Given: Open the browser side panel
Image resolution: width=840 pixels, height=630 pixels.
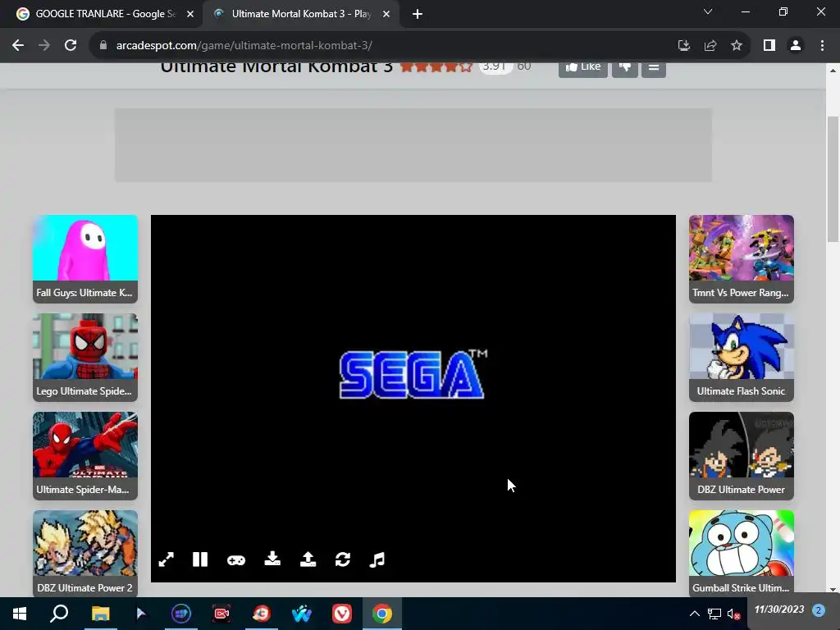Looking at the screenshot, I should (x=769, y=46).
